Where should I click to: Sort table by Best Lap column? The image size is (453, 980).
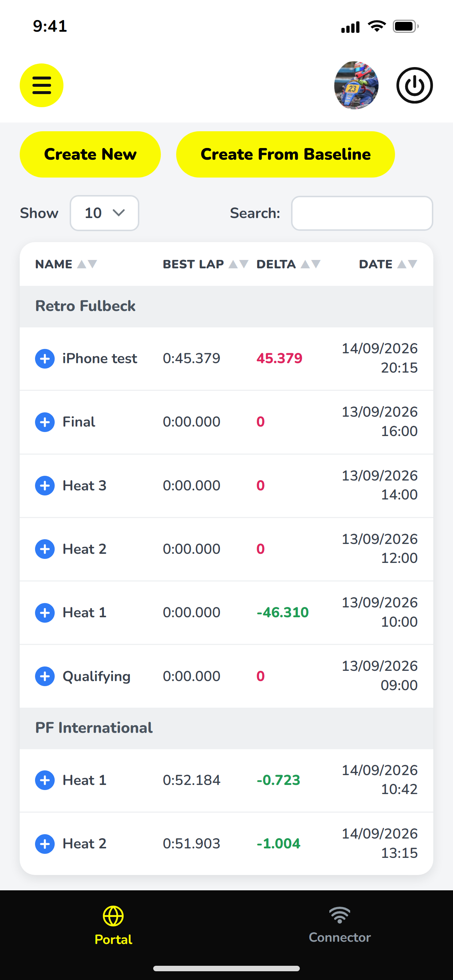coord(206,264)
